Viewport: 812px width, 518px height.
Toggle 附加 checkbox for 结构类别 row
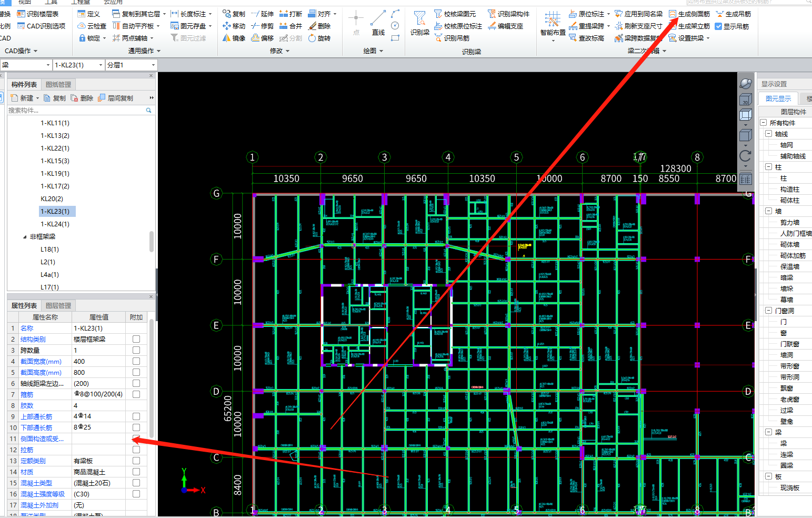(136, 339)
